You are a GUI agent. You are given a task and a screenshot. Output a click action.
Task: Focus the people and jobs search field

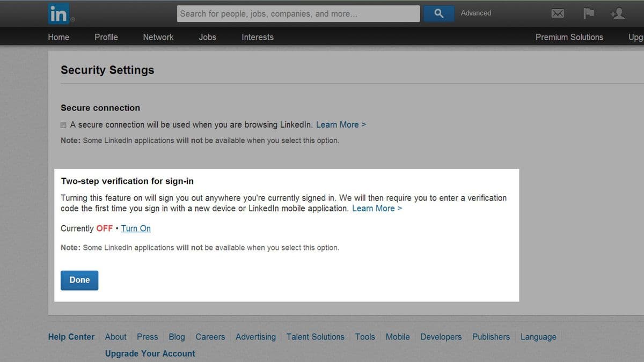coord(298,14)
